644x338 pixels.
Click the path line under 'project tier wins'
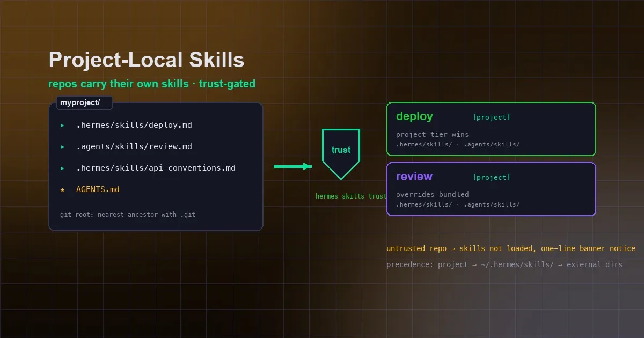coord(458,145)
